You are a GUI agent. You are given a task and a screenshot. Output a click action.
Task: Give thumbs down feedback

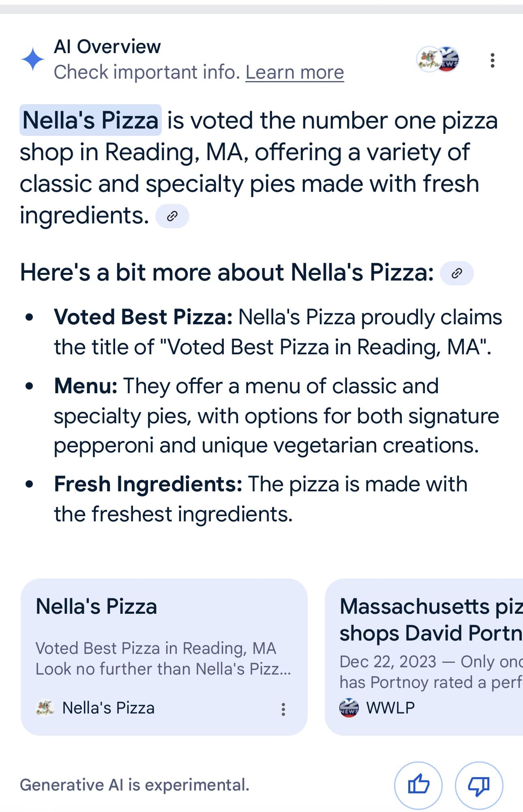tap(479, 785)
